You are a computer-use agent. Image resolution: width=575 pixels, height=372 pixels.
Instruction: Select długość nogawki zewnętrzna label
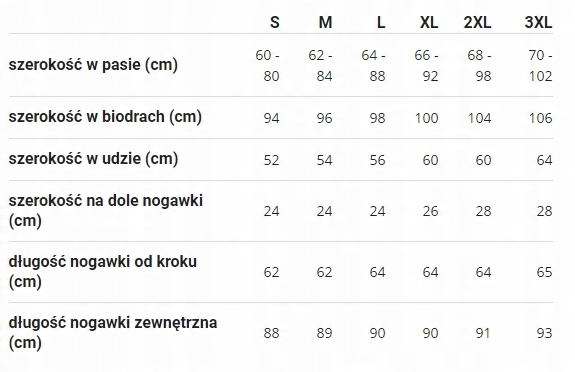point(113,332)
